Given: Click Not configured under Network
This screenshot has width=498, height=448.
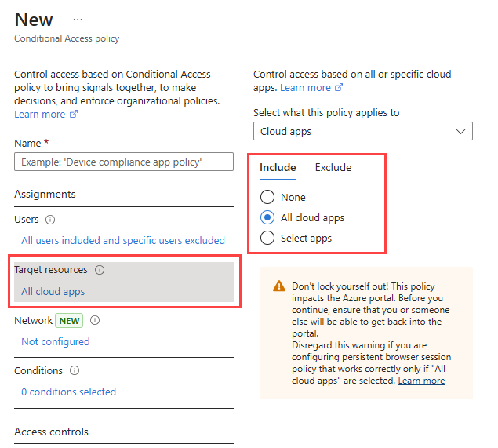Looking at the screenshot, I should click(x=56, y=341).
